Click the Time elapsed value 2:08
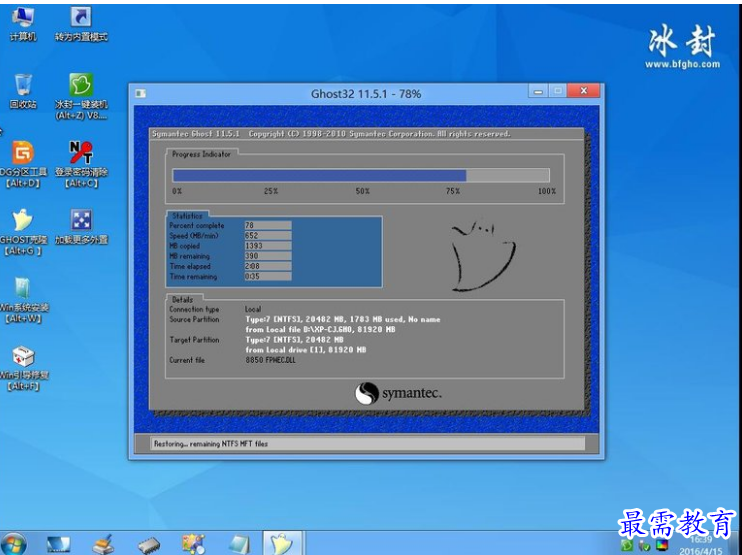The height and width of the screenshot is (555, 742). click(x=268, y=266)
